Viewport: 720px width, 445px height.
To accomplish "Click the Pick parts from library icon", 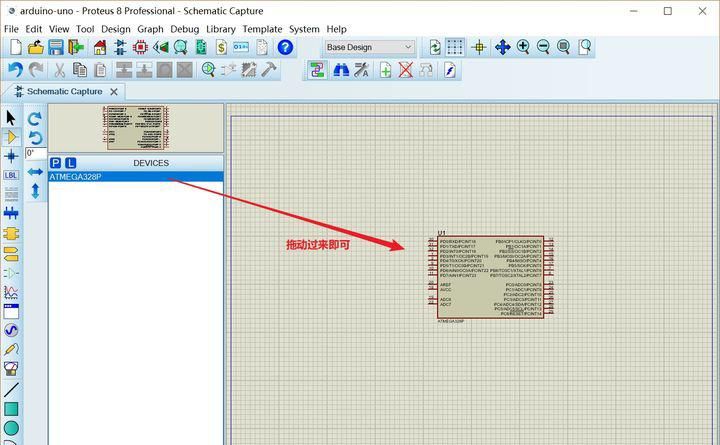I will point(208,70).
